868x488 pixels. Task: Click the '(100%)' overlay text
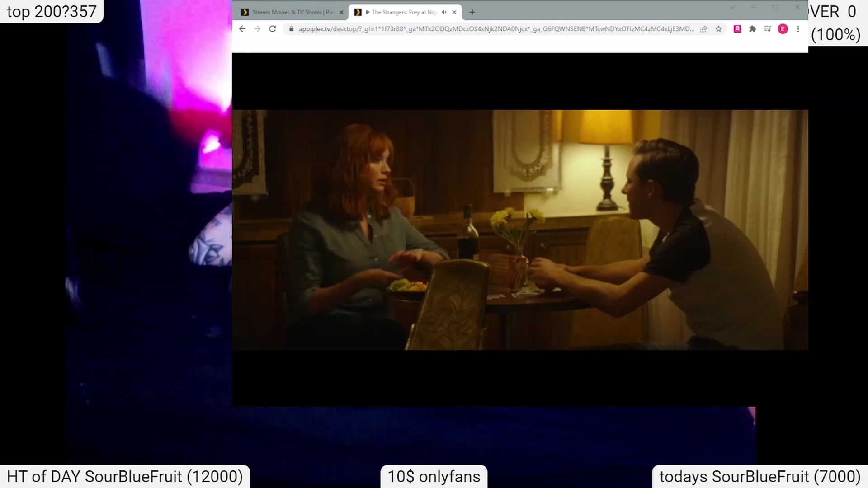coord(836,34)
